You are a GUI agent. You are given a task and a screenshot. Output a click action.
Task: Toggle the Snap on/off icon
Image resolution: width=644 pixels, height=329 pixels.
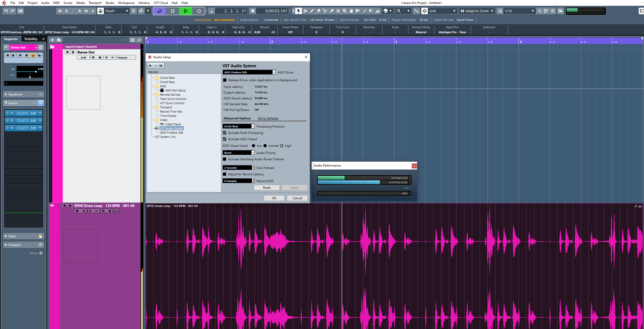(424, 11)
